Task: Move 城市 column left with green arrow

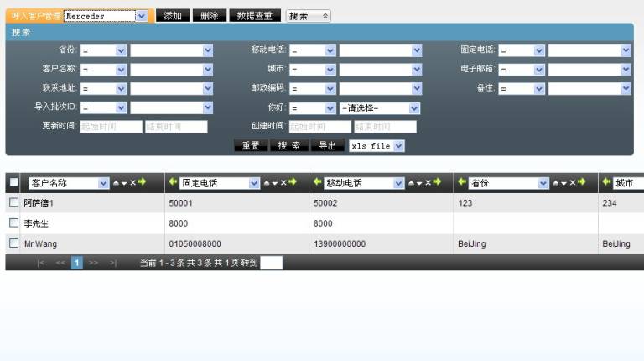Action: point(606,183)
